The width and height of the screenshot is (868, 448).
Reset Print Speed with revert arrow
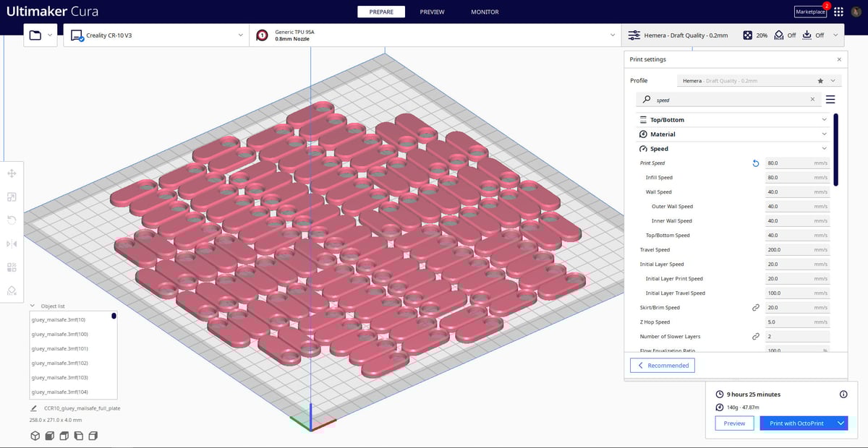(x=756, y=163)
